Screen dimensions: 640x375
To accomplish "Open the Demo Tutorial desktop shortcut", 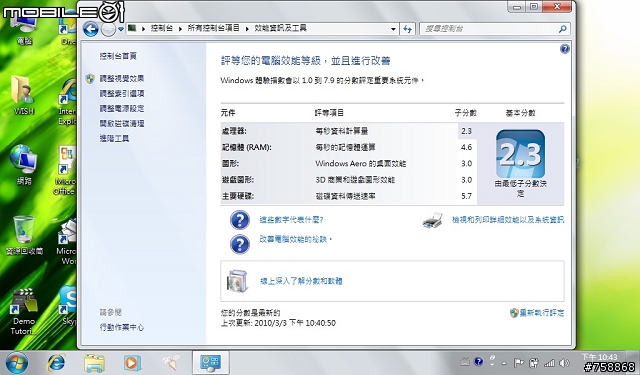I will pos(24,312).
